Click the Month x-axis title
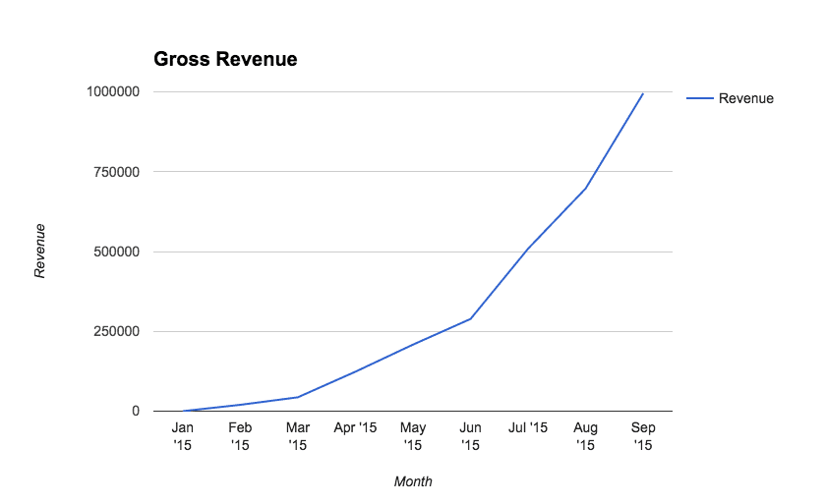The height and width of the screenshot is (504, 825). click(413, 481)
